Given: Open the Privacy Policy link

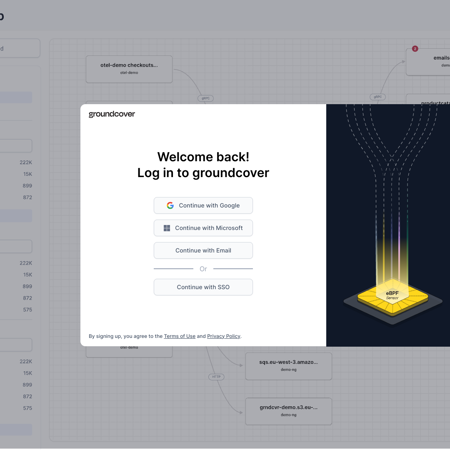Looking at the screenshot, I should (223, 336).
